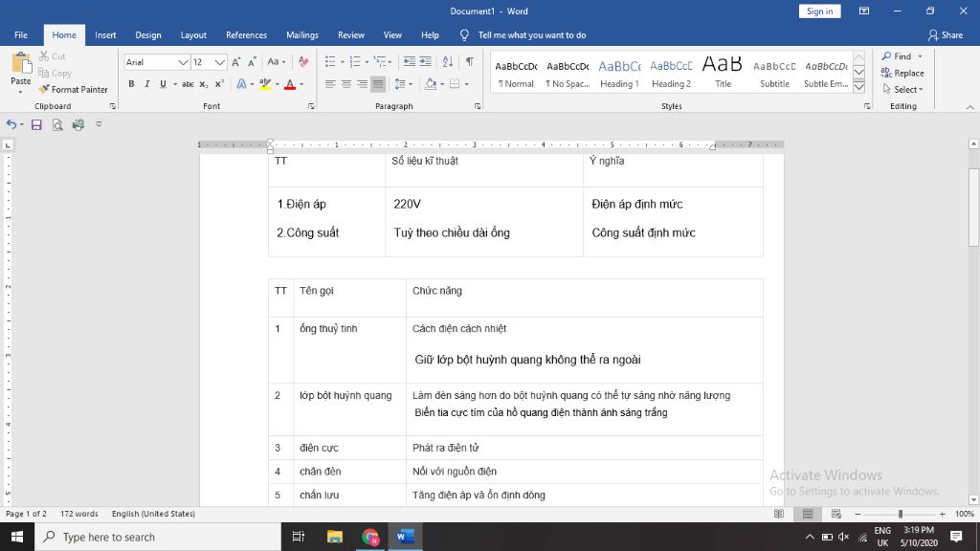This screenshot has height=551, width=980.
Task: Switch to Read Mode view
Action: (779, 514)
